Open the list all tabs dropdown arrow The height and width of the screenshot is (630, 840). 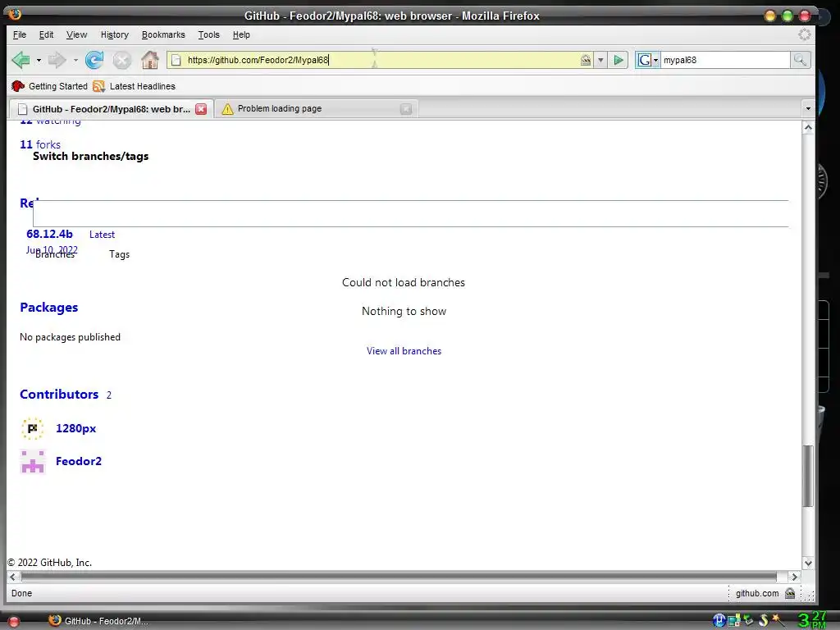pos(808,109)
